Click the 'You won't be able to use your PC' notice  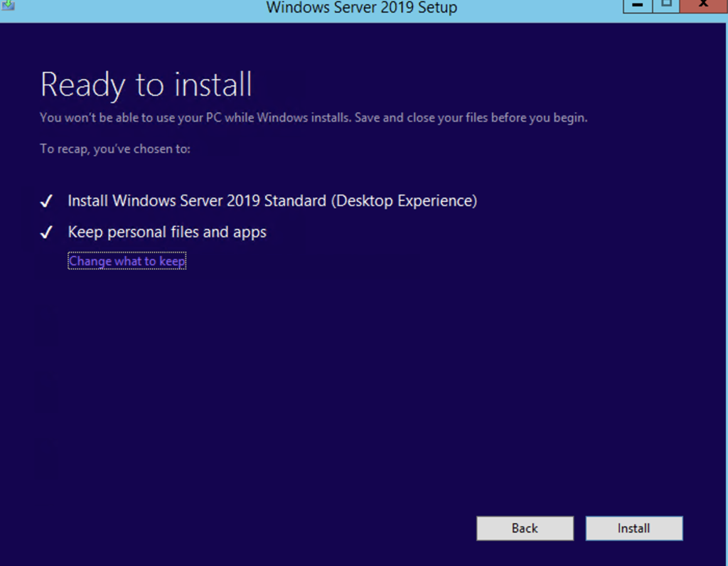[x=314, y=117]
